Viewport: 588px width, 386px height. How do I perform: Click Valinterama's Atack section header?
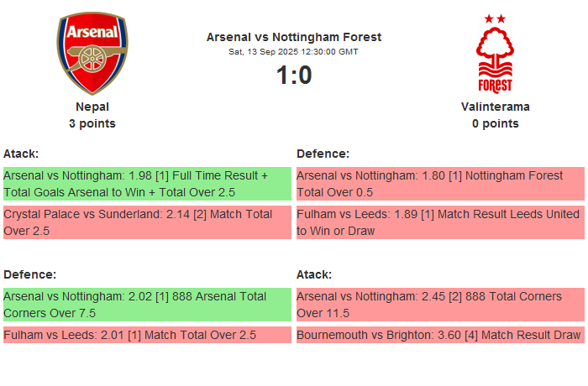click(314, 274)
